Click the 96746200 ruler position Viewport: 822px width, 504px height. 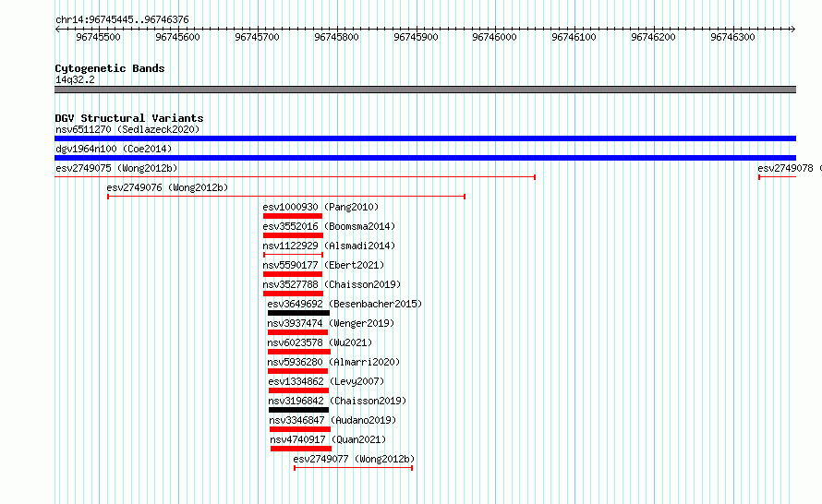[x=653, y=37]
